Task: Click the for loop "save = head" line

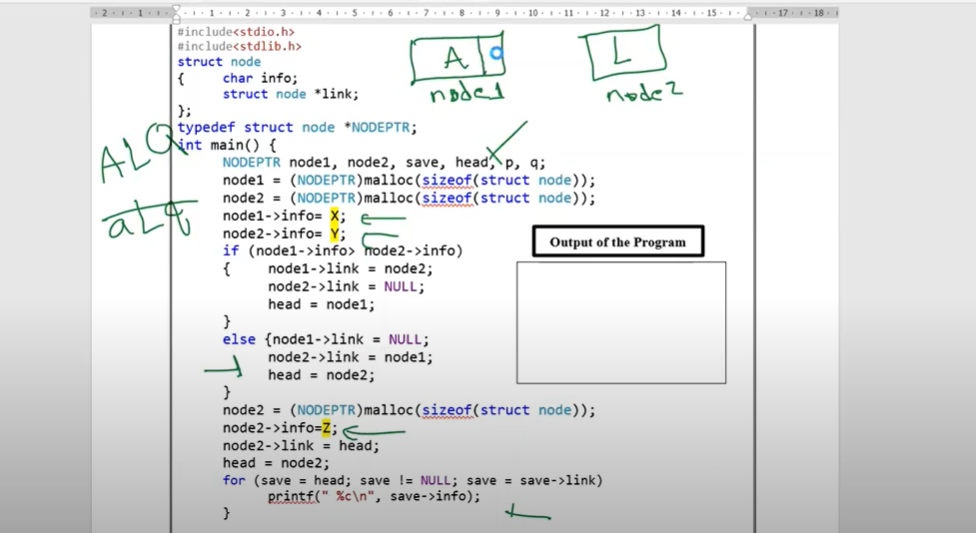Action: point(413,481)
